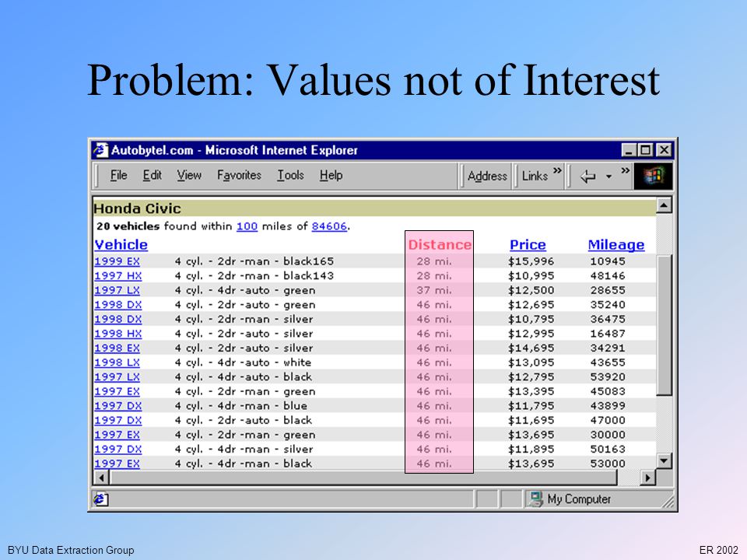This screenshot has height=560, width=747.
Task: Sort by the Distance column header
Action: point(439,245)
